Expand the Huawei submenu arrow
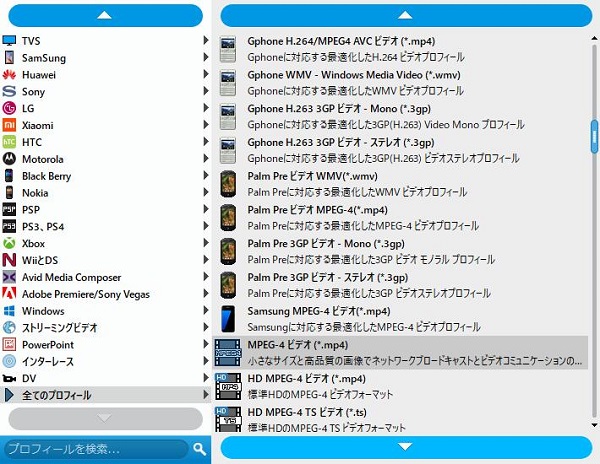This screenshot has height=464, width=600. click(x=206, y=74)
